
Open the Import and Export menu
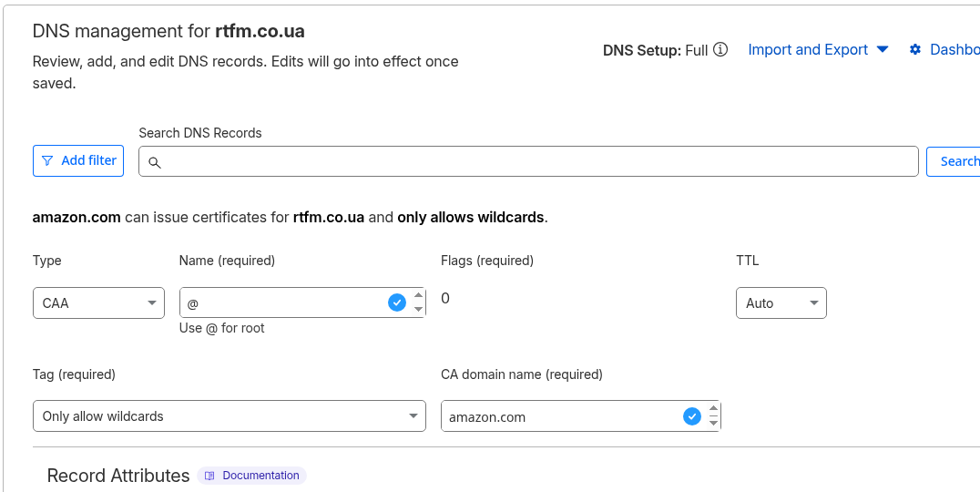(x=818, y=49)
